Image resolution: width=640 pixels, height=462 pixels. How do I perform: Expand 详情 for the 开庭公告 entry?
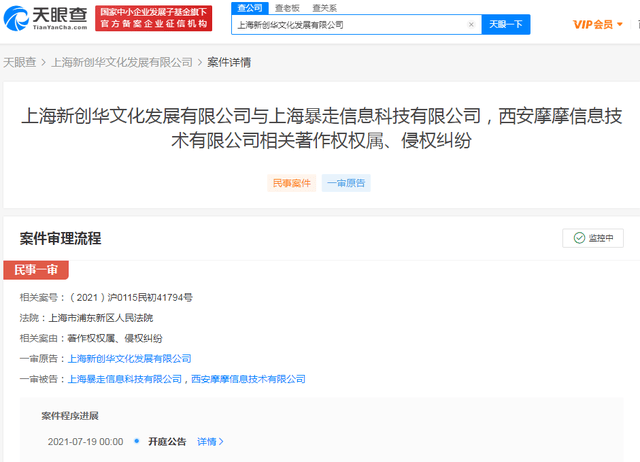tap(210, 442)
